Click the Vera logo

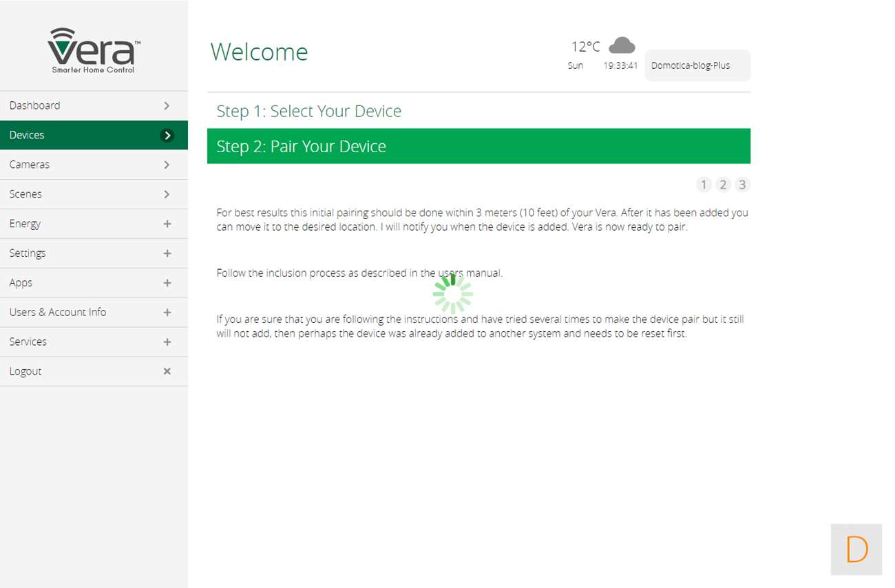[x=94, y=50]
